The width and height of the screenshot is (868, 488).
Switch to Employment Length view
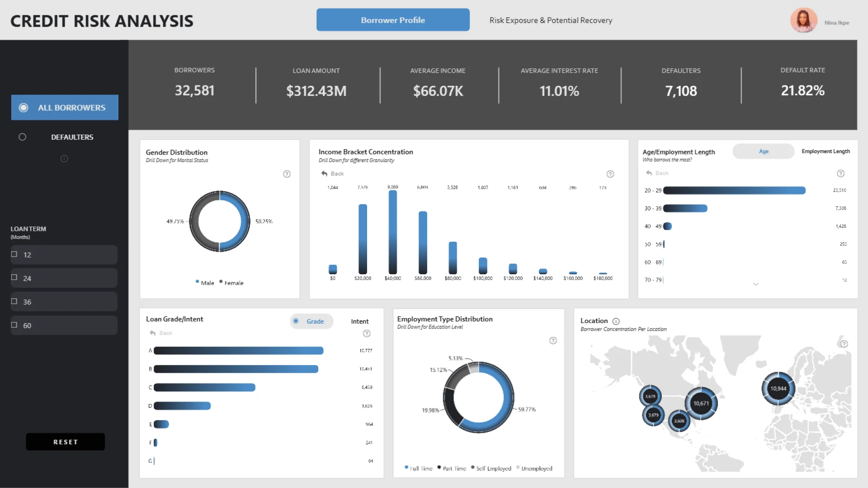[x=826, y=151]
